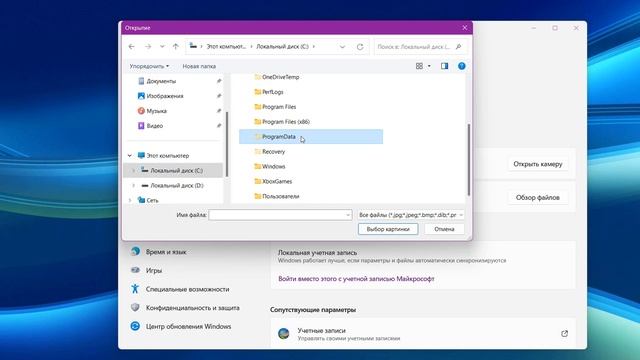This screenshot has height=360, width=640.
Task: Click Этот компьютер in the address breadcrumb
Action: coord(226,47)
